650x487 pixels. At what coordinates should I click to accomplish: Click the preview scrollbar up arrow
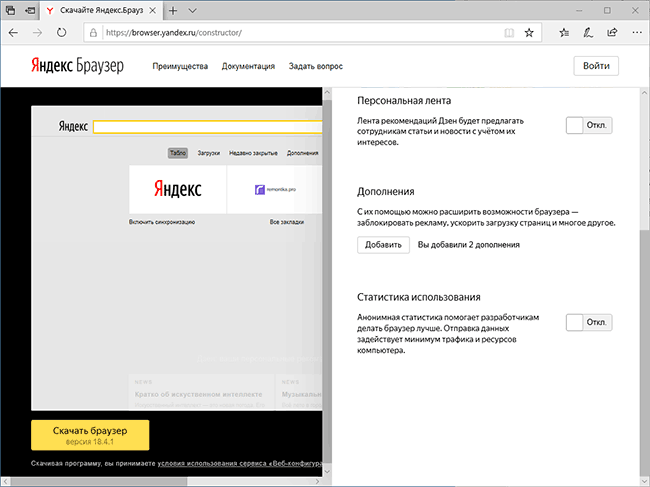point(327,92)
